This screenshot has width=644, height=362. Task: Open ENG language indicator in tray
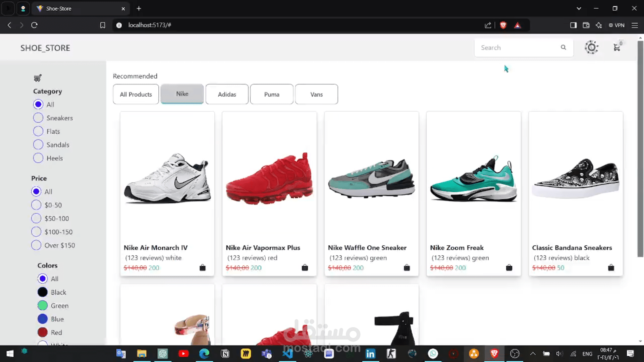click(x=587, y=354)
